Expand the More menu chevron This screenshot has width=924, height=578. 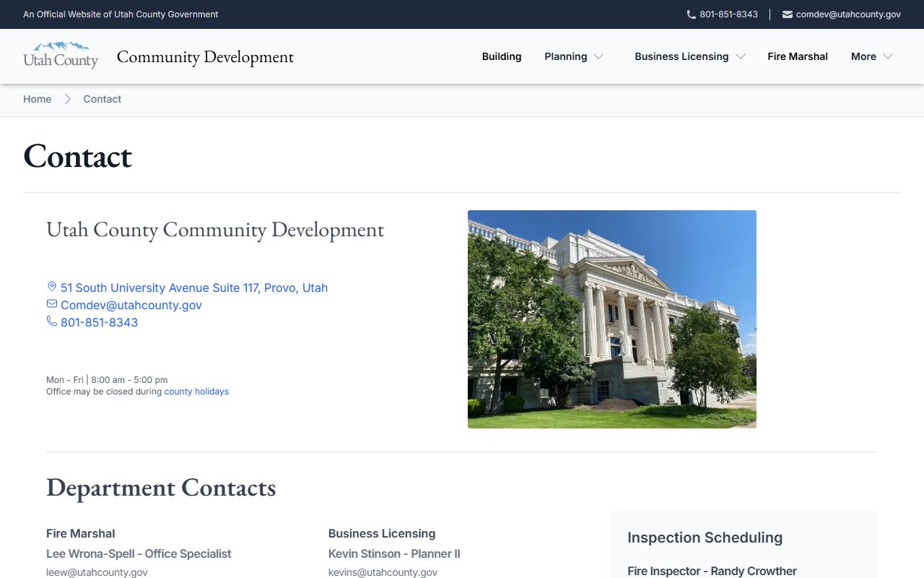pyautogui.click(x=888, y=56)
